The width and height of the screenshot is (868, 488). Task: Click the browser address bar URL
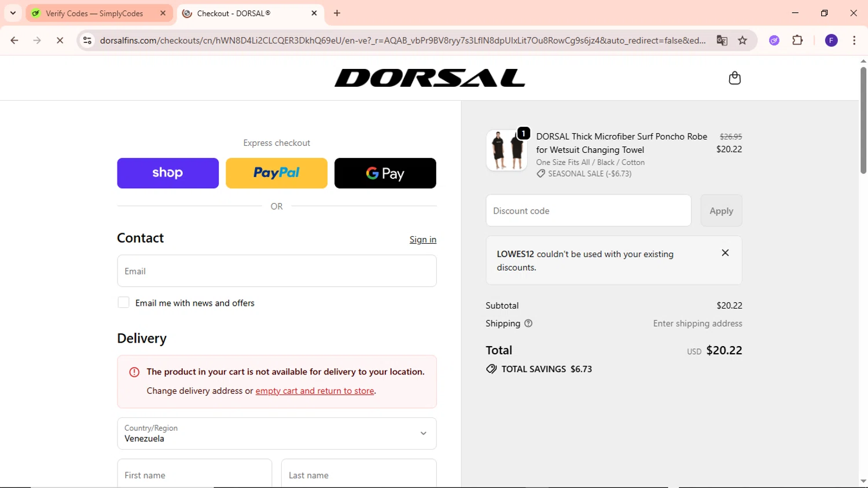coord(403,41)
